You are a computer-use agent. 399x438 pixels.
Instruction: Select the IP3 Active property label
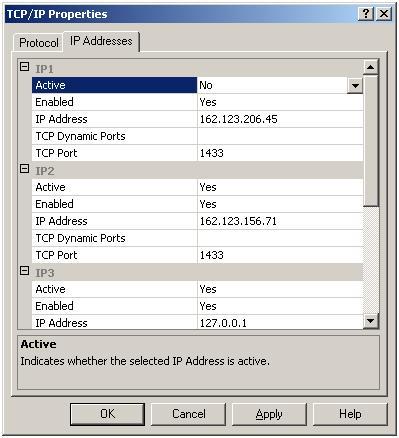tap(50, 289)
